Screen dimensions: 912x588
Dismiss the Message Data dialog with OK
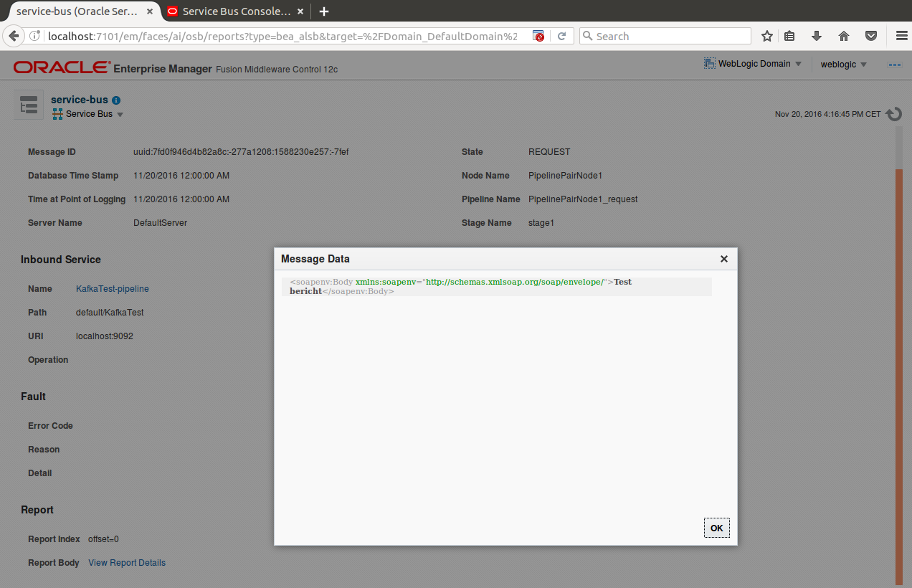tap(716, 527)
